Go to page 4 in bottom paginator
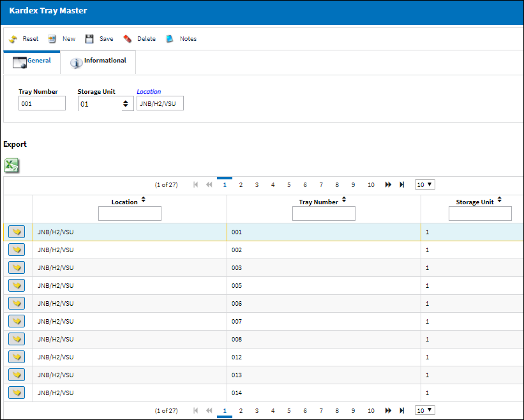 273,410
